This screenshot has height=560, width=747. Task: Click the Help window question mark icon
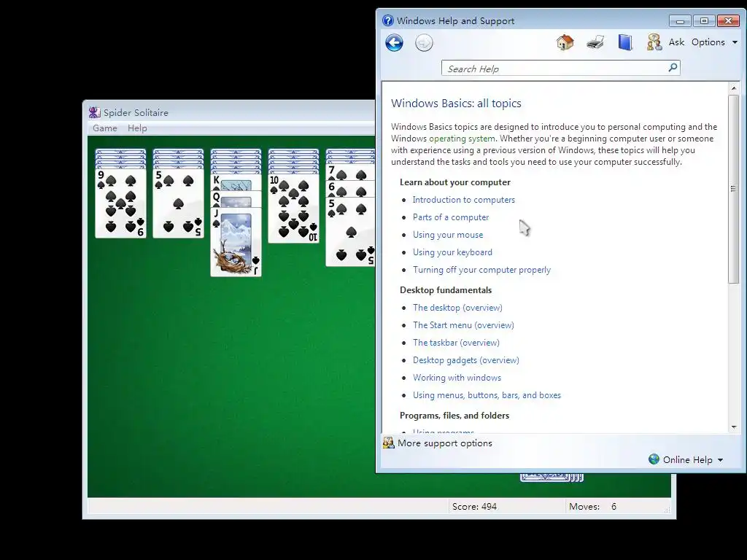point(388,20)
